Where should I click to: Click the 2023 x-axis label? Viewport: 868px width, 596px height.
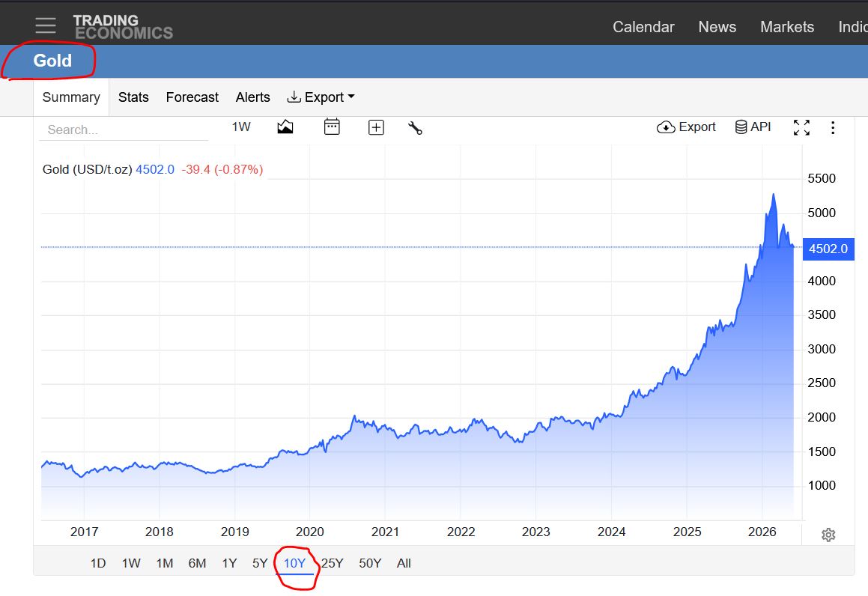[x=536, y=532]
